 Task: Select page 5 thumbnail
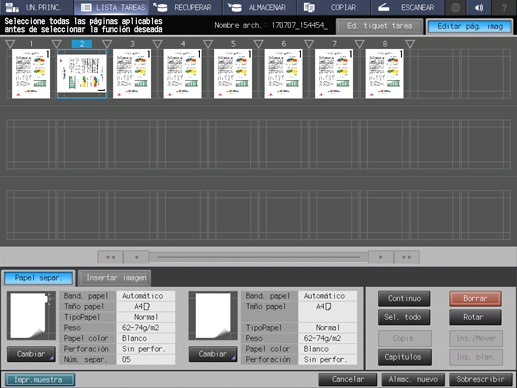(233, 74)
